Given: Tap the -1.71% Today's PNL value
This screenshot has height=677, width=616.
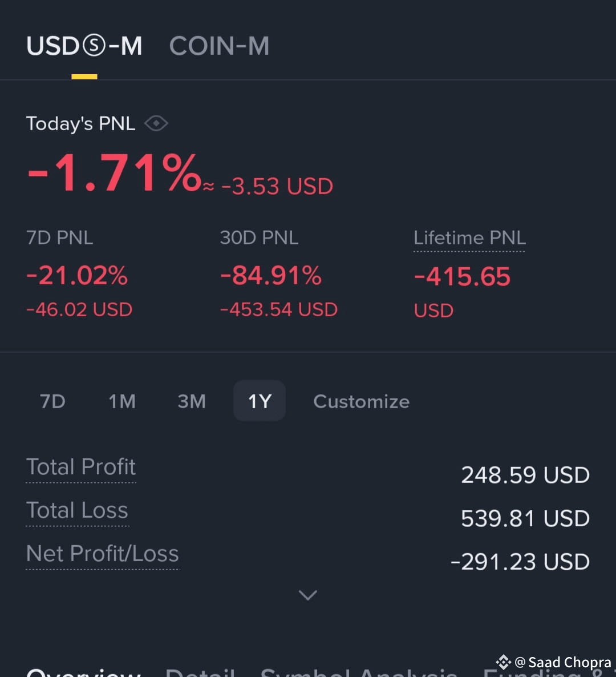Looking at the screenshot, I should tap(114, 173).
